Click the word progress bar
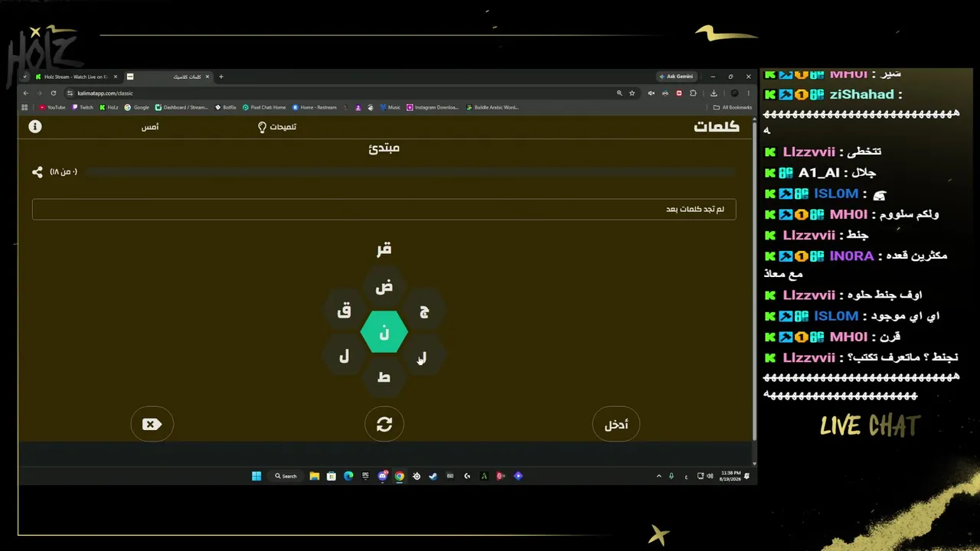Viewport: 980px width, 551px height. [410, 172]
